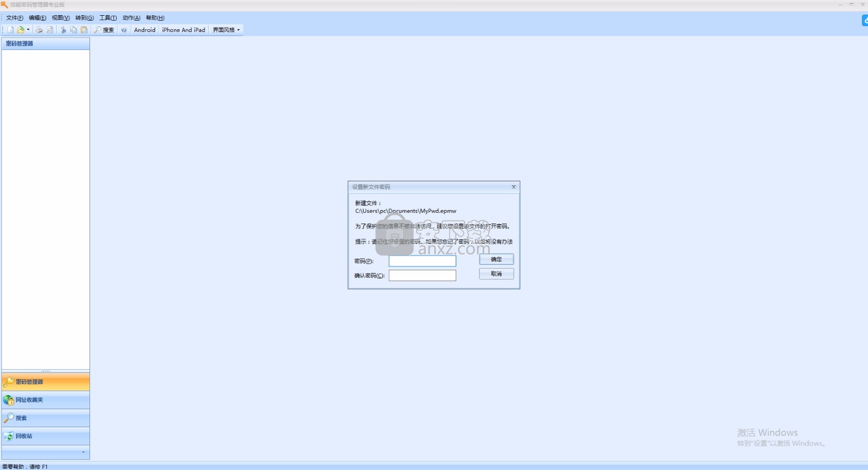Click the status bar text 需要帮助，请按 F1

(x=25, y=467)
